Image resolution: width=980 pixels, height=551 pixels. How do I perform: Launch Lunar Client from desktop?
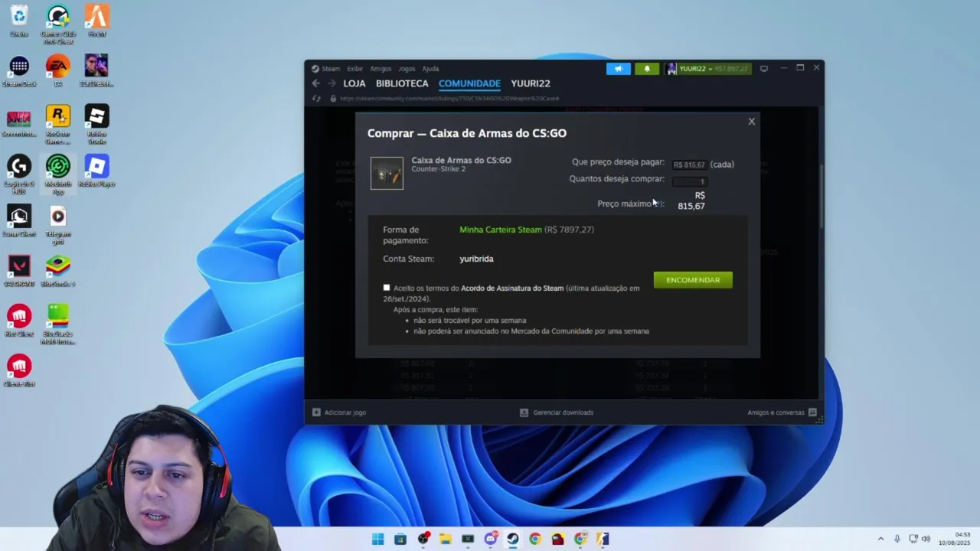pos(19,220)
